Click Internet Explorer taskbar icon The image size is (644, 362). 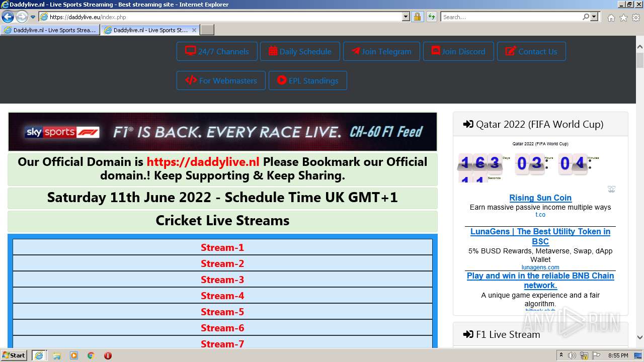point(39,355)
